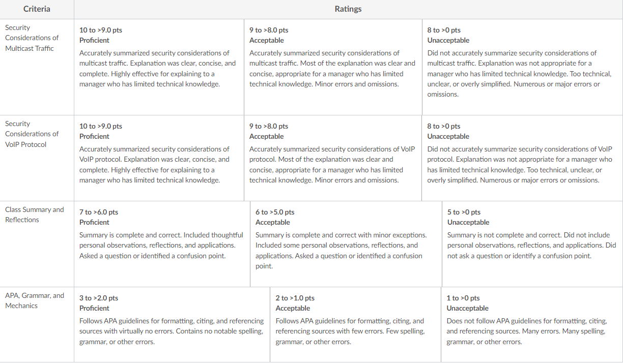The height and width of the screenshot is (364, 623).
Task: Select the Ratings column header
Action: point(348,9)
